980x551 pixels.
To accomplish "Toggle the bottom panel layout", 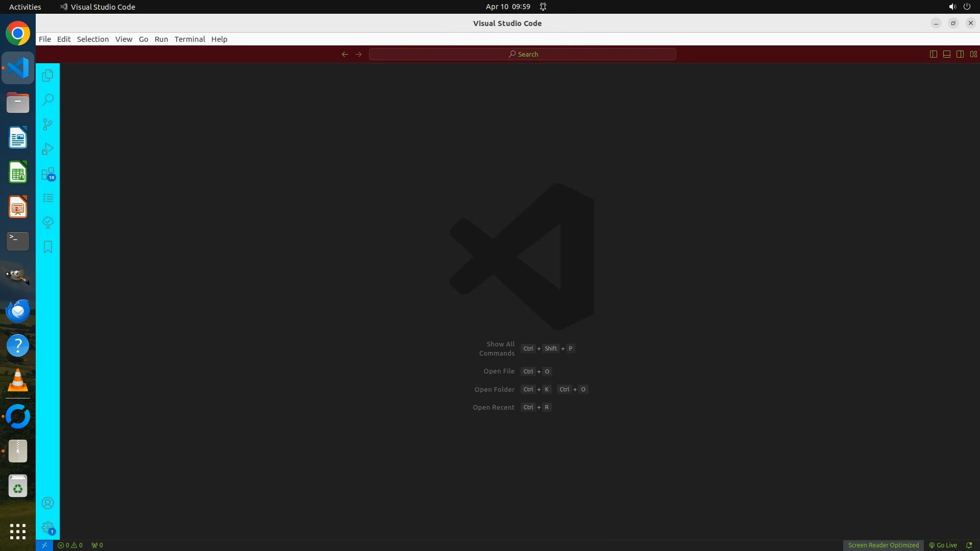I will 946,54.
